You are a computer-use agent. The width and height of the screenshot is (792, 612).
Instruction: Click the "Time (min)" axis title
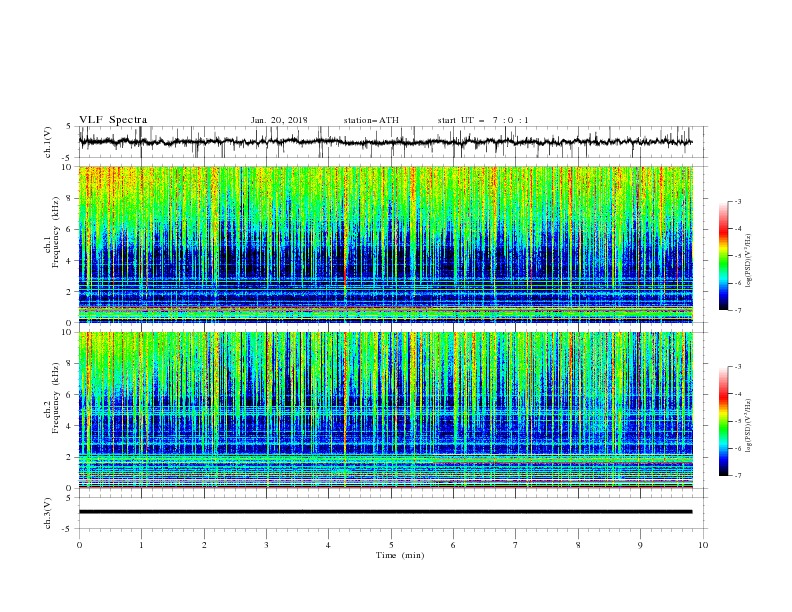[400, 555]
